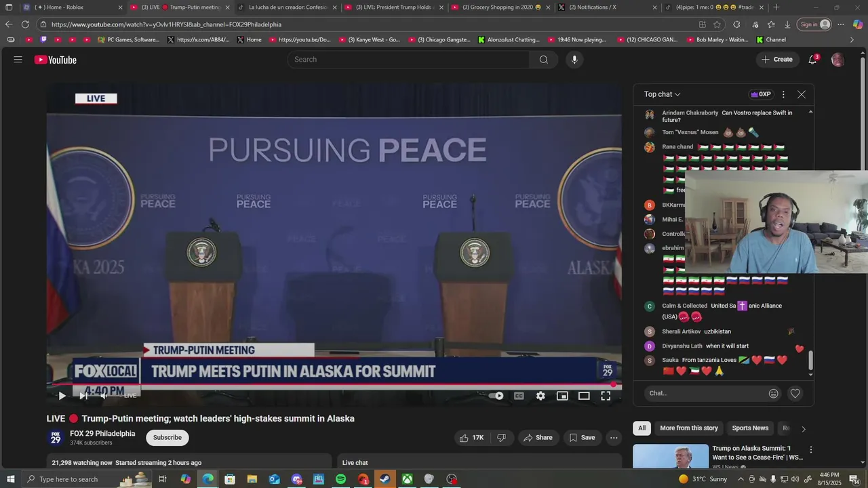Switch to Grocery Shopping in 2020 tab
Screen dimensions: 868x488
[x=502, y=7]
